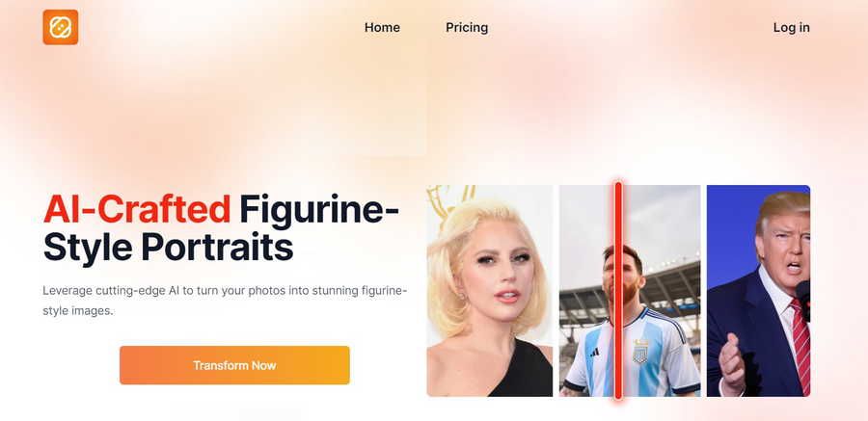This screenshot has height=421, width=868.
Task: Select the navy suit man thumbnail
Action: tap(758, 291)
